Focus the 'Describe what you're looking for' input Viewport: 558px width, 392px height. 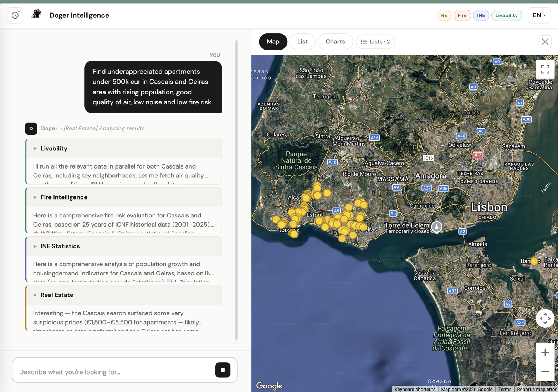[x=114, y=372]
